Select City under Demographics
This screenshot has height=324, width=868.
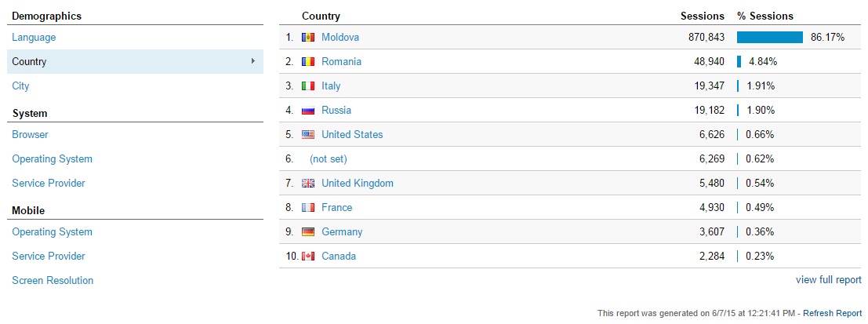tap(20, 86)
